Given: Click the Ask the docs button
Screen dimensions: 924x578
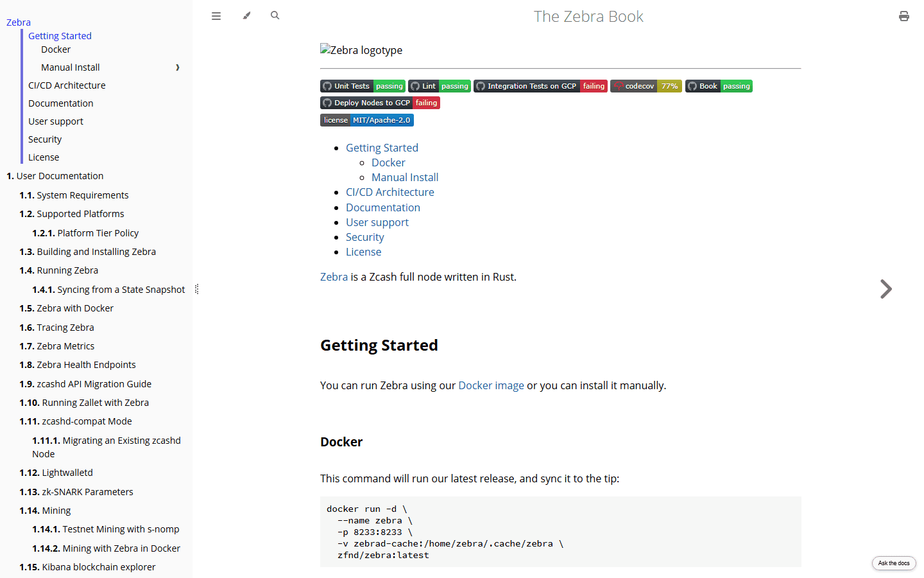Looking at the screenshot, I should [x=894, y=563].
